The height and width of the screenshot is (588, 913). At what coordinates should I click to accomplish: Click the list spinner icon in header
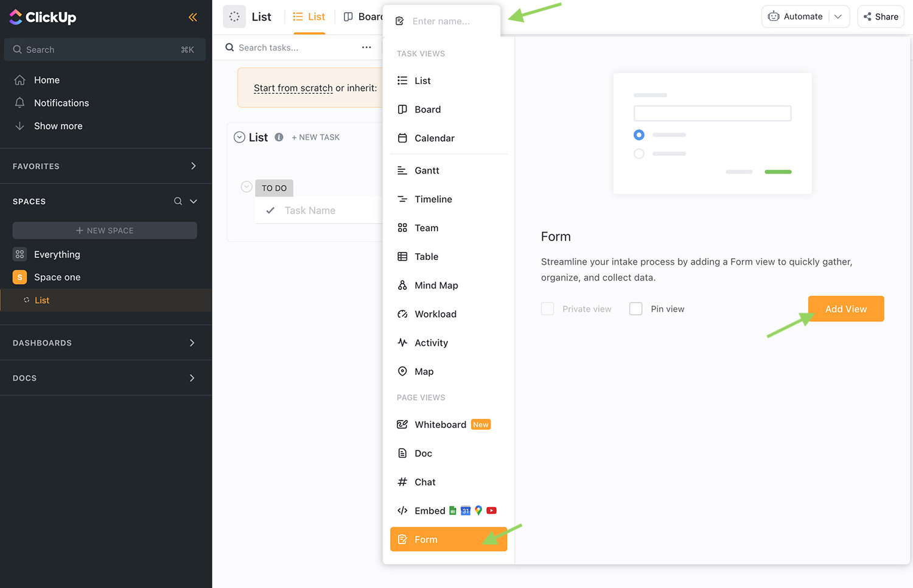(x=234, y=16)
